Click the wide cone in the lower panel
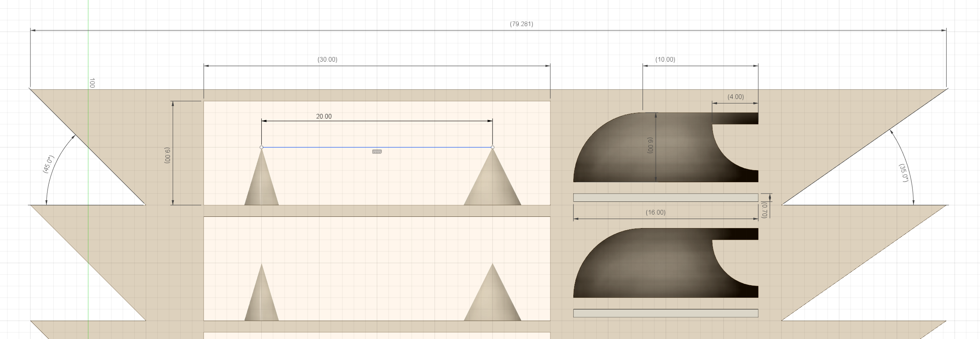Screen dimensions: 980x339 click(x=492, y=292)
